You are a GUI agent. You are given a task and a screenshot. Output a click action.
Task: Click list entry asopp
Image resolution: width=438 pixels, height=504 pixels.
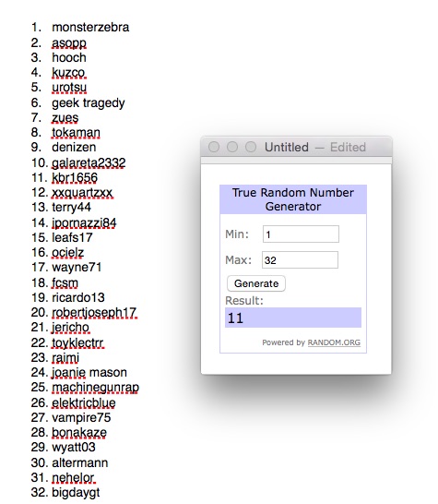pos(69,42)
